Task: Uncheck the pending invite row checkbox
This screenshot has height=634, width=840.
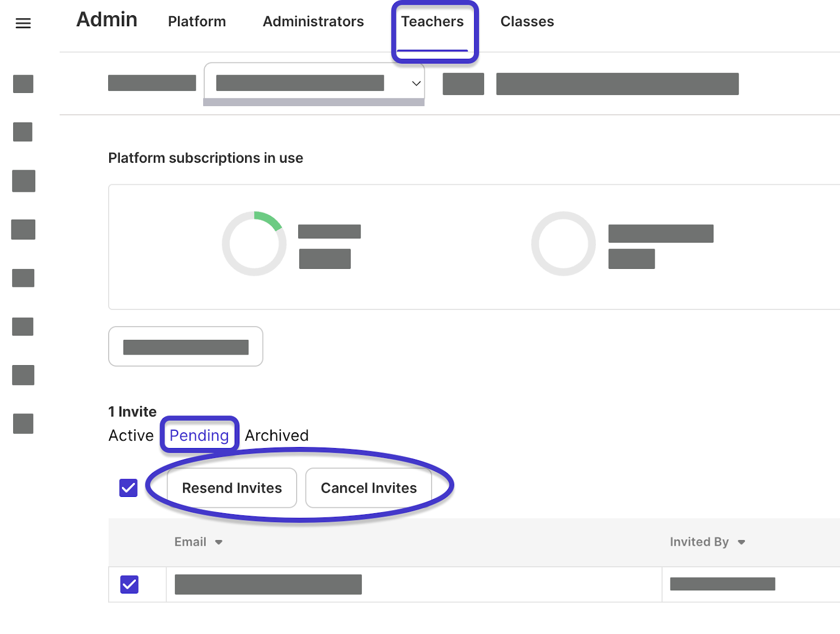Action: pos(129,584)
